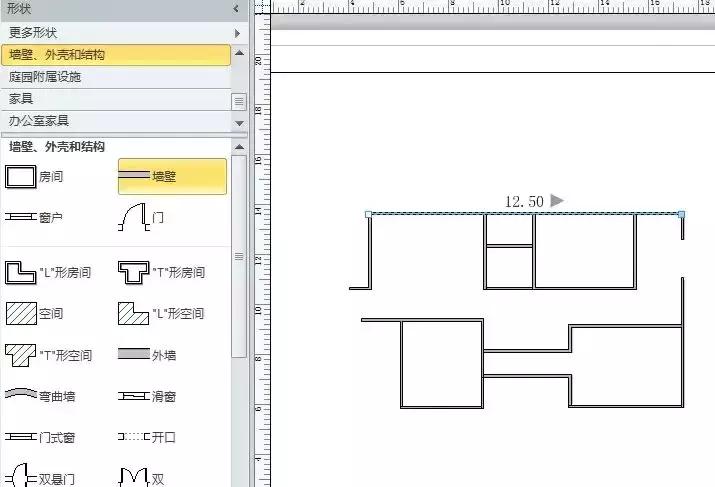
Task: Click shapes list scroll up arrow
Action: click(239, 147)
